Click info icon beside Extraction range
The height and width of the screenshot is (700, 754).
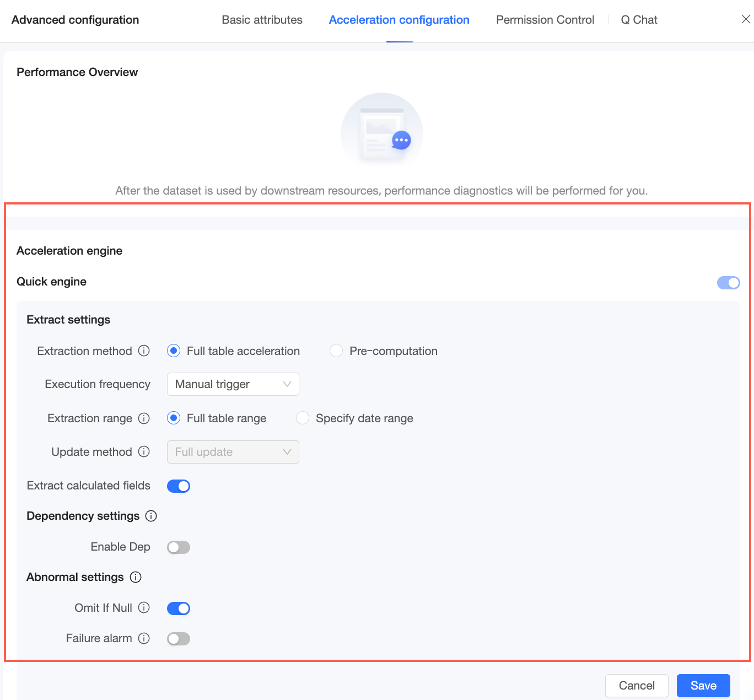click(144, 418)
